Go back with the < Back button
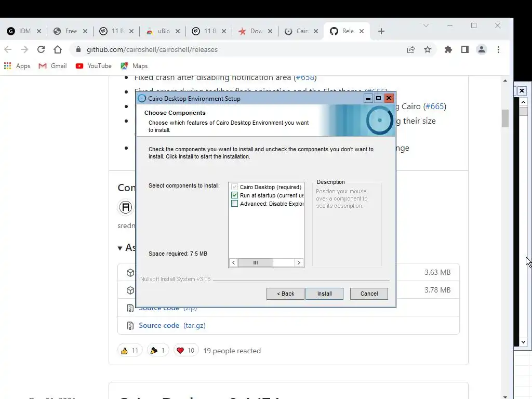Viewport: 532px width, 399px height. pyautogui.click(x=285, y=294)
